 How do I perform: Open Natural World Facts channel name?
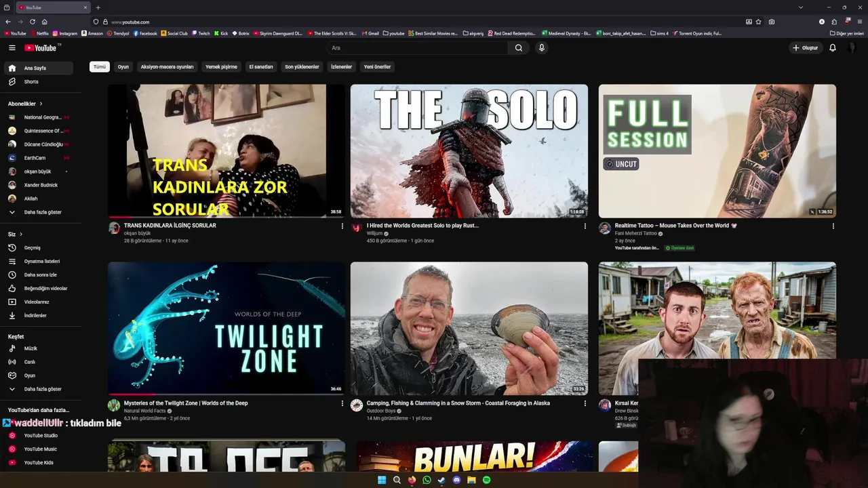pyautogui.click(x=144, y=411)
